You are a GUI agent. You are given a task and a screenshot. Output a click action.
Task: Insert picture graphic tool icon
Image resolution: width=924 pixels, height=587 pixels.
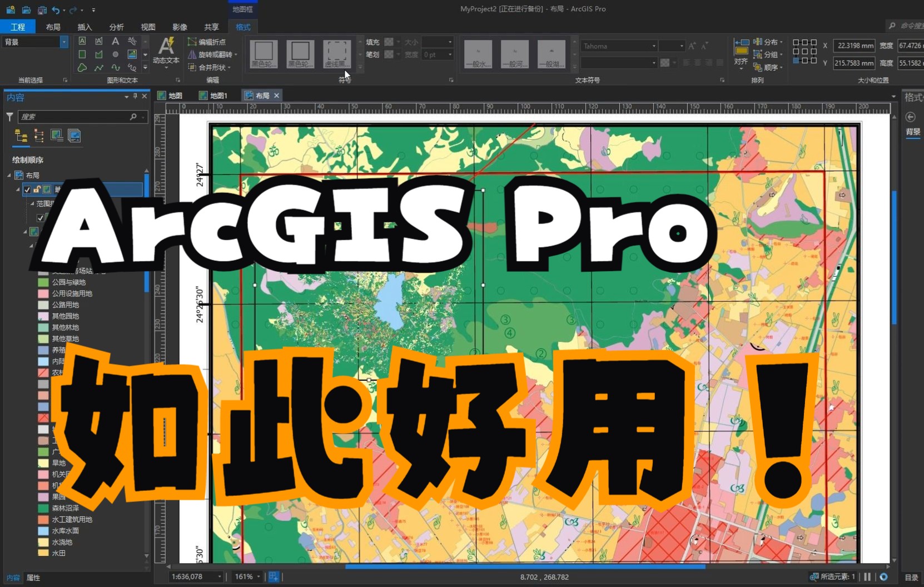point(132,54)
